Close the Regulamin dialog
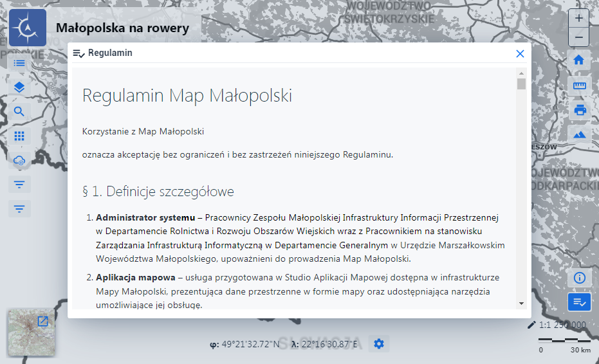599x364 pixels. coord(520,53)
